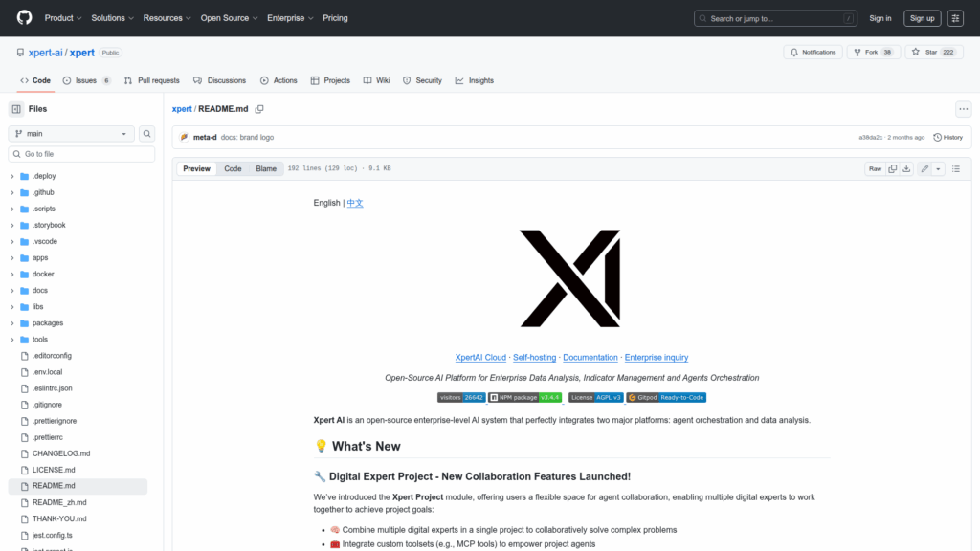Screen dimensions: 980x551
Task: Open the more file actions menu
Action: coord(964,109)
